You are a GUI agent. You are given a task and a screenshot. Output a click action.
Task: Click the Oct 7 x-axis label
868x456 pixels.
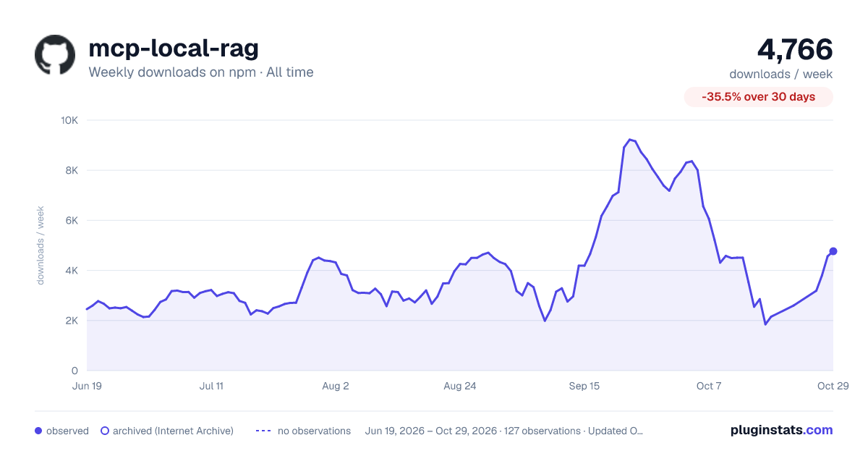pyautogui.click(x=709, y=386)
